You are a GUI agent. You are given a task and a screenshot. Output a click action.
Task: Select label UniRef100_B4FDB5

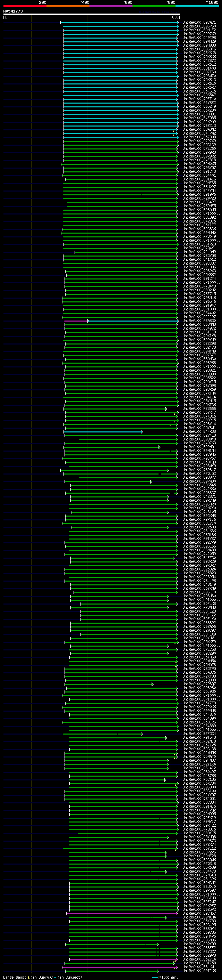[x=199, y=118]
